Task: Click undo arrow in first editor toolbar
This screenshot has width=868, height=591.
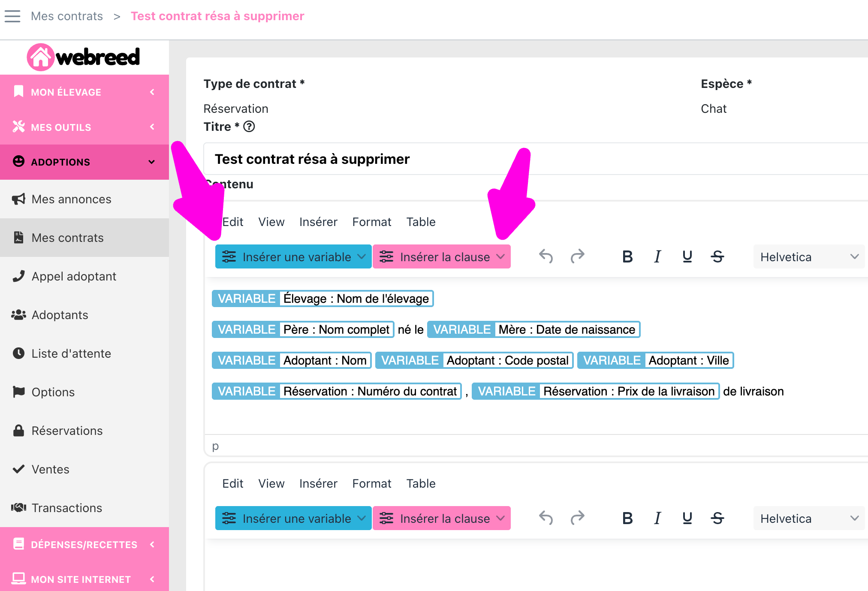Action: pyautogui.click(x=546, y=256)
